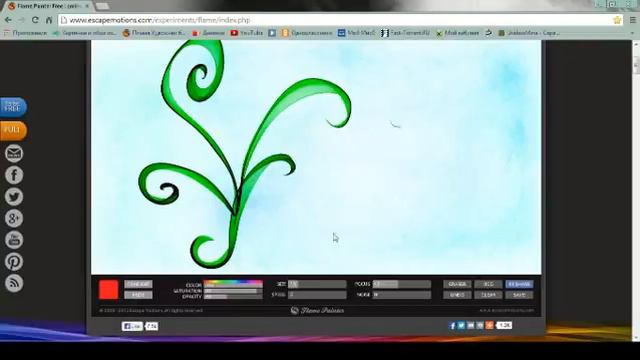Adjust the SATURATION slider
This screenshot has height=360, width=640.
click(x=233, y=291)
